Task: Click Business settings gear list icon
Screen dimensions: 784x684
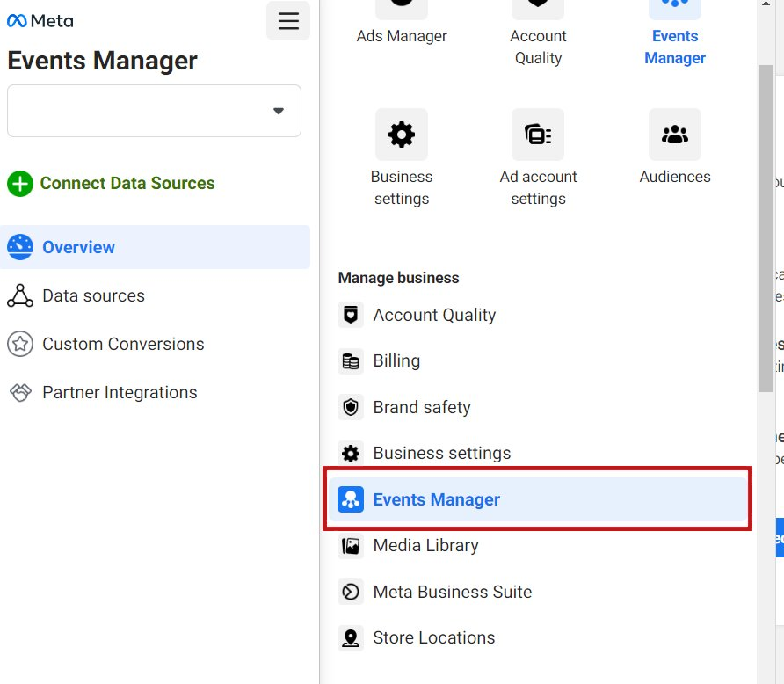Action: tap(351, 453)
